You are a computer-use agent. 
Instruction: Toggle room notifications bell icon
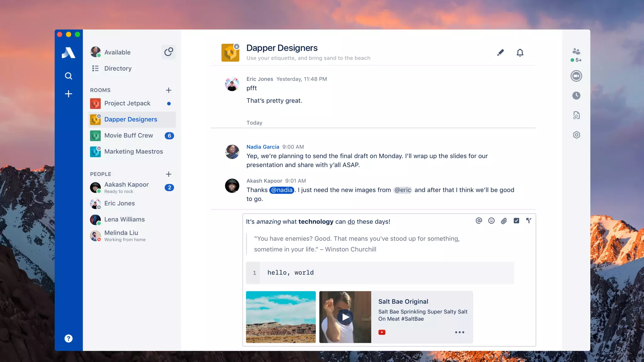pos(520,52)
